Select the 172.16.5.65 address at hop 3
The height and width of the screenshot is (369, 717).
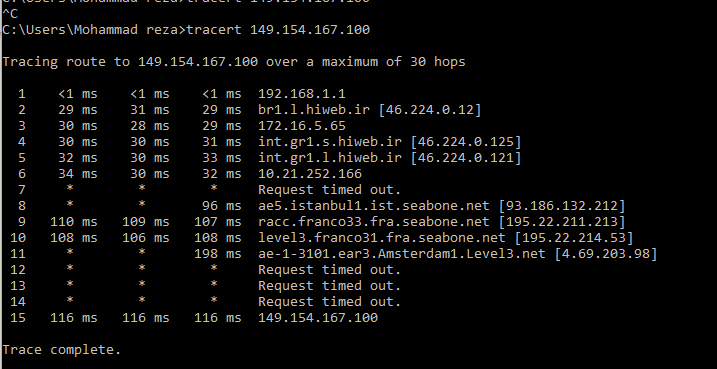click(x=302, y=126)
